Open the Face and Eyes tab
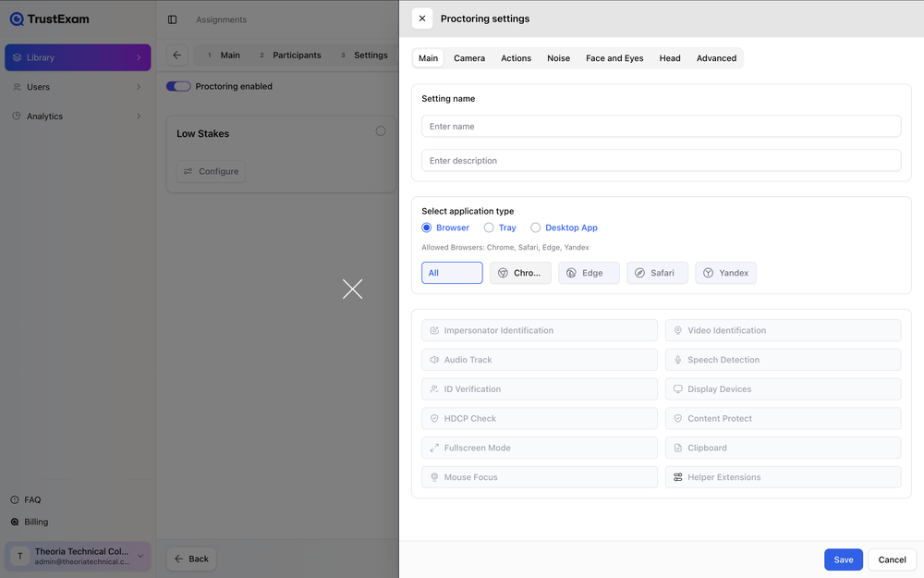Screen dimensions: 924x578 point(614,57)
